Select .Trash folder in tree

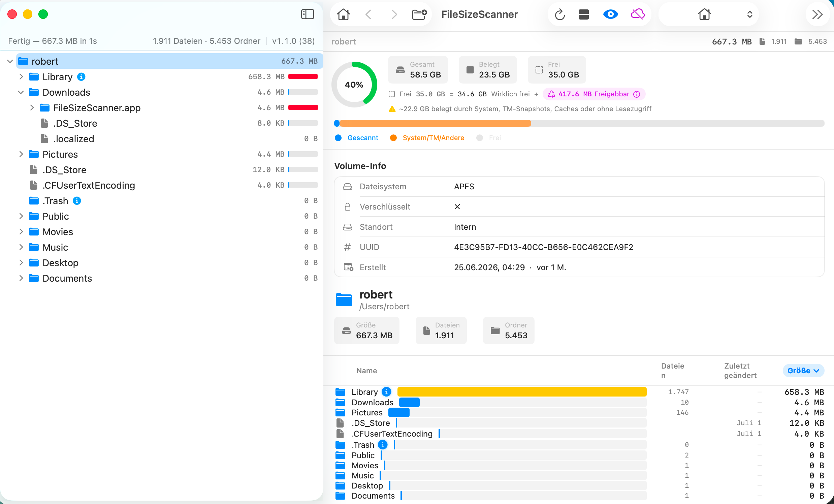tap(169, 201)
